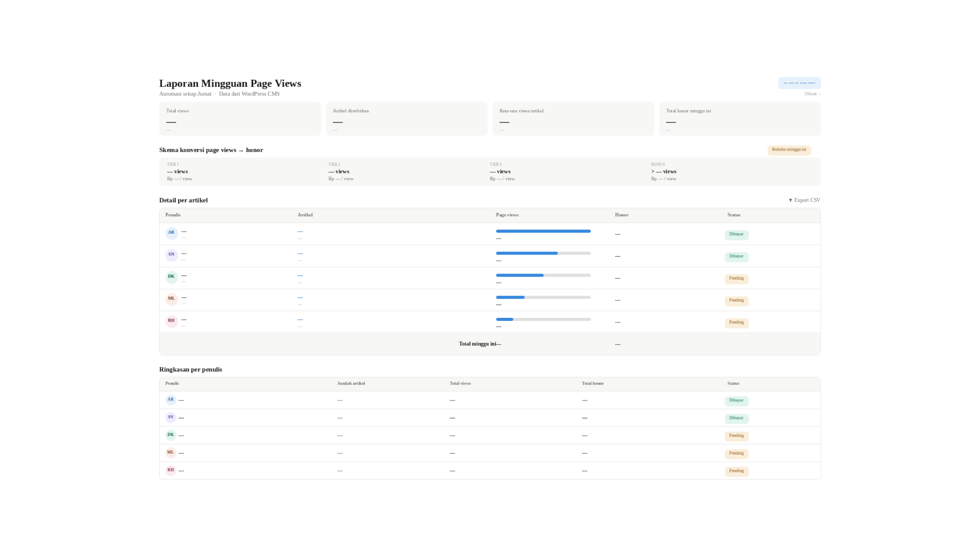980x551 pixels.
Task: Click AR avatar in Detail per artikel table
Action: click(171, 233)
